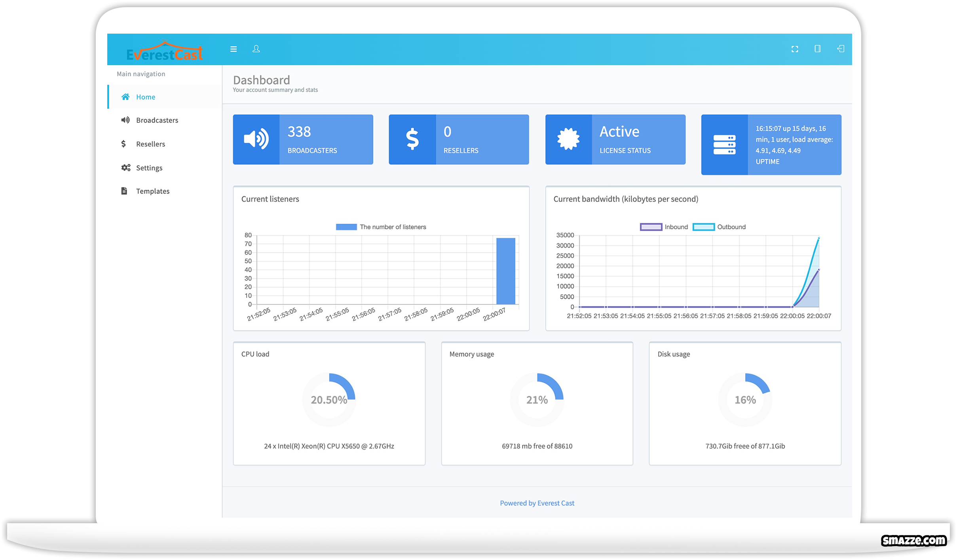Open Resellers in the sidebar
Image resolution: width=957 pixels, height=560 pixels.
pyautogui.click(x=150, y=144)
